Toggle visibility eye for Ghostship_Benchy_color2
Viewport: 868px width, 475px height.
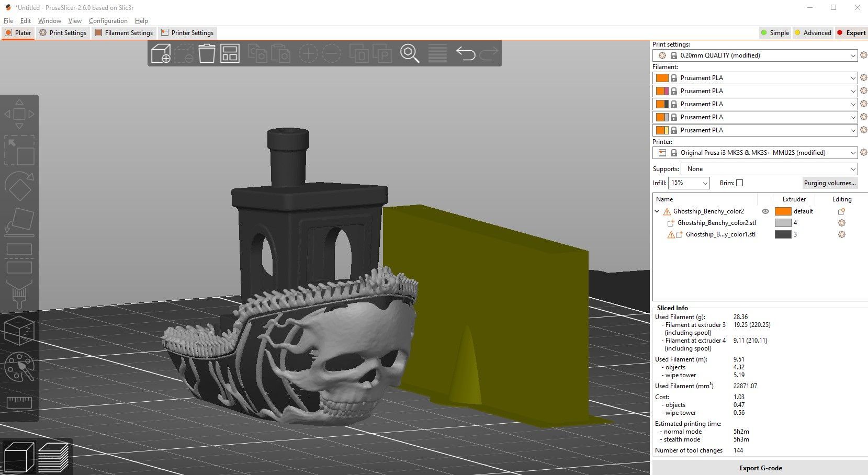765,211
